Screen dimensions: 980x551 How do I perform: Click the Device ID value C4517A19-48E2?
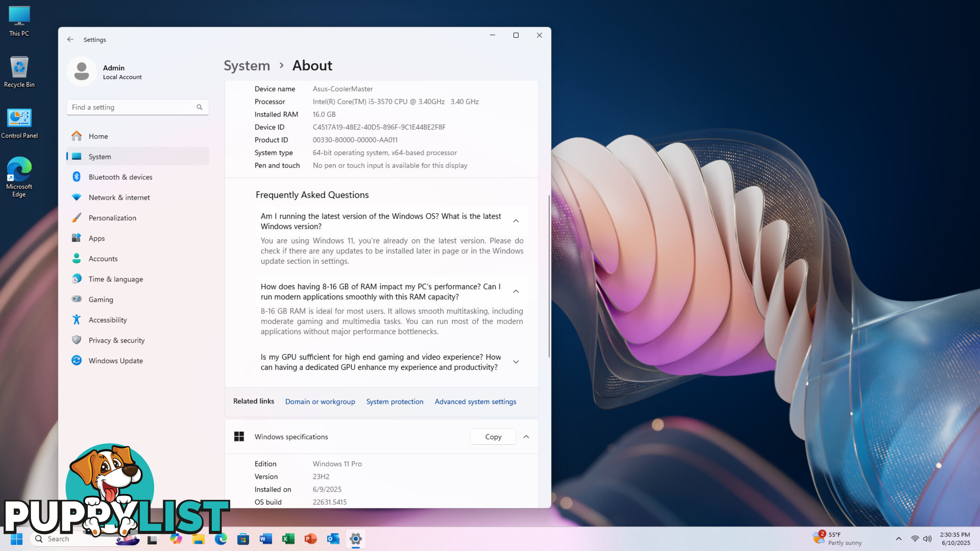coord(379,127)
